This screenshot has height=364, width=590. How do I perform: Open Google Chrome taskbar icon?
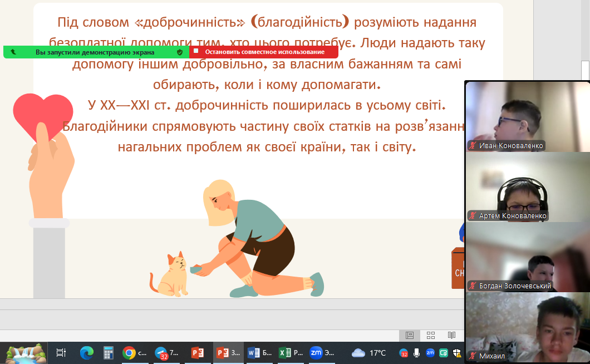click(x=134, y=352)
